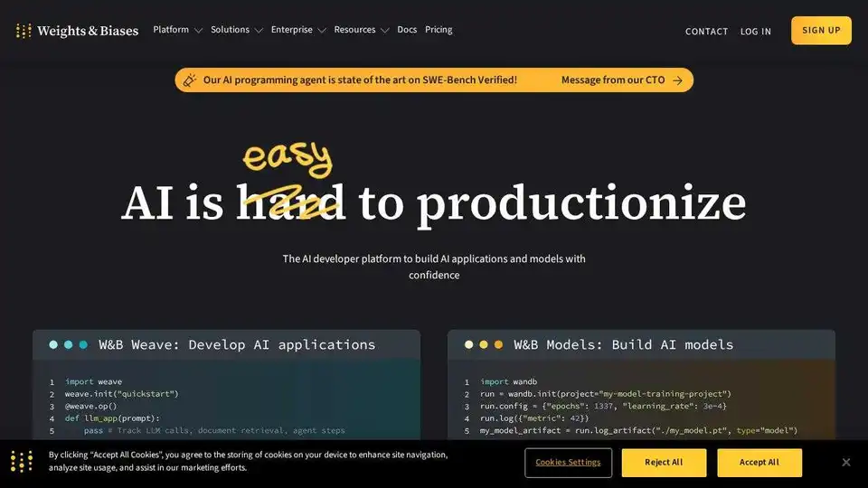Click the arrow icon beside Message from our CTO
868x488 pixels.
tap(677, 80)
